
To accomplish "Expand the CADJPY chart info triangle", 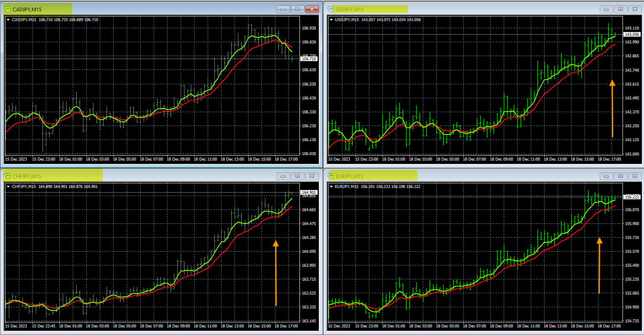I will 8,19.
